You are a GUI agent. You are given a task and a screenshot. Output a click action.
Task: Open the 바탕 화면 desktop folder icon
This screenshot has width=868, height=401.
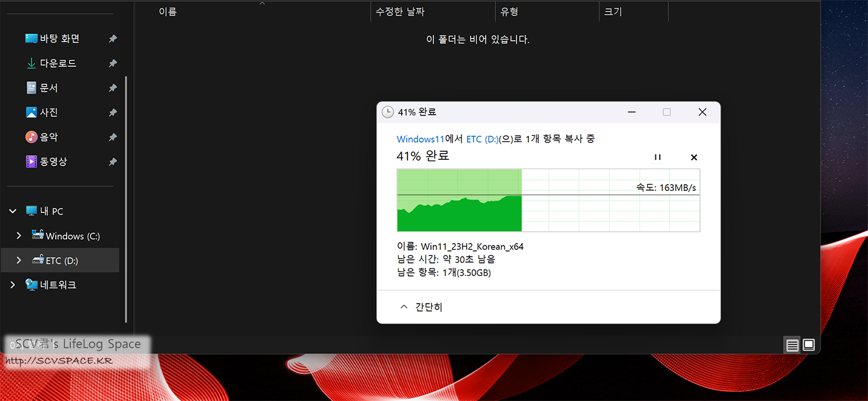(31, 38)
